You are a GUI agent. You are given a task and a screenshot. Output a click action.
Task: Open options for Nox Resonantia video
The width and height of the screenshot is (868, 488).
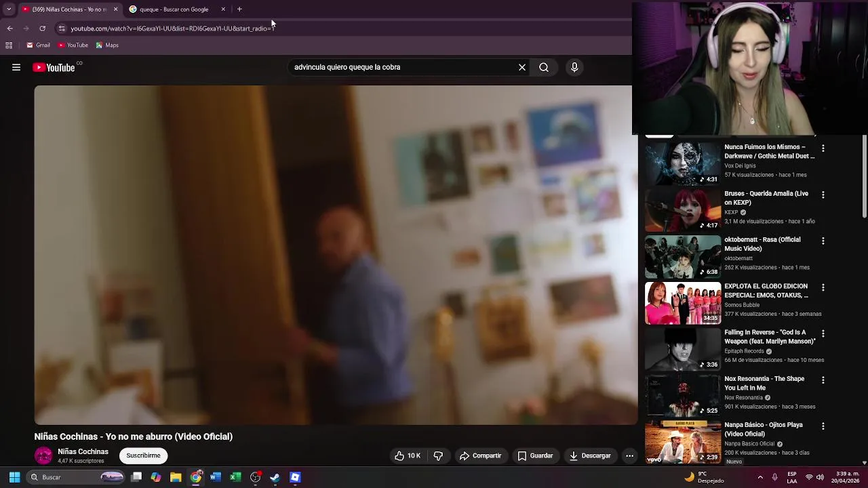[823, 380]
